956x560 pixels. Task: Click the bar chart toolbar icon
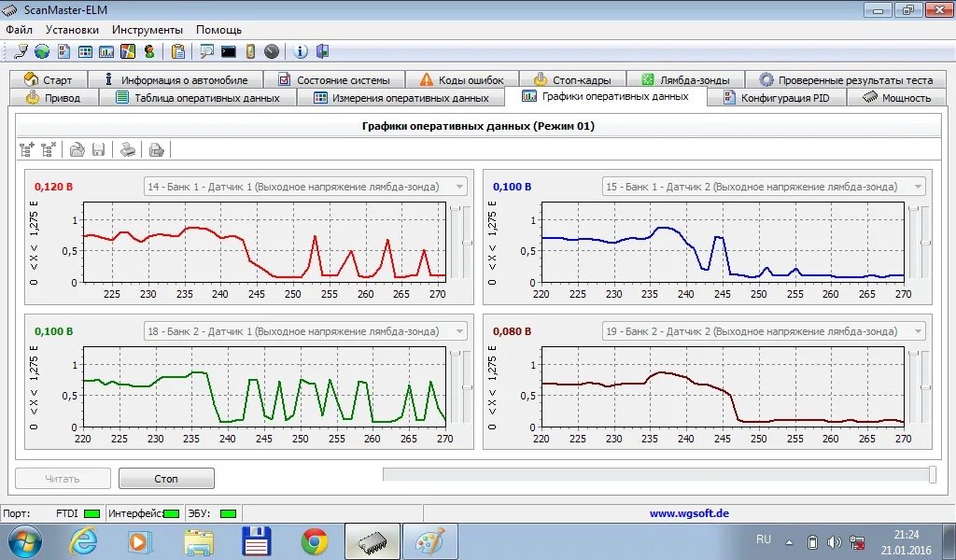[106, 51]
